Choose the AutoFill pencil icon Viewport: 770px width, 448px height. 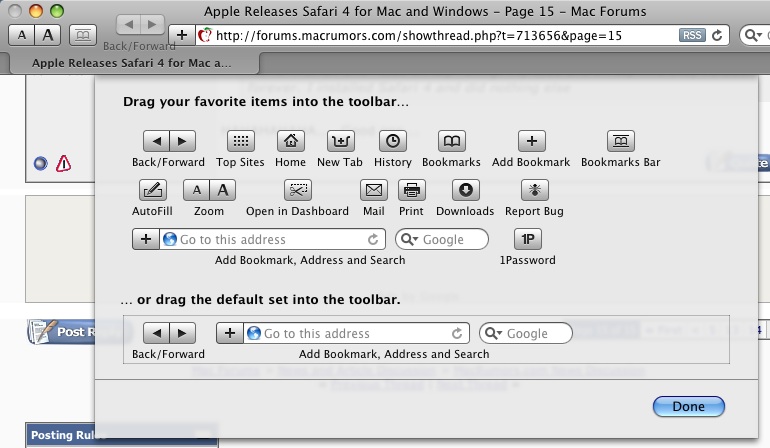[153, 190]
